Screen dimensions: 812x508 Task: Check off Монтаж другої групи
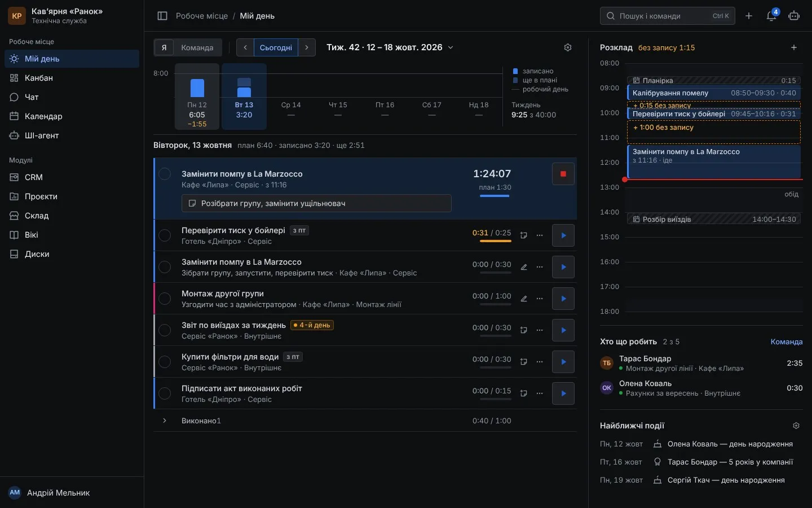[165, 299]
